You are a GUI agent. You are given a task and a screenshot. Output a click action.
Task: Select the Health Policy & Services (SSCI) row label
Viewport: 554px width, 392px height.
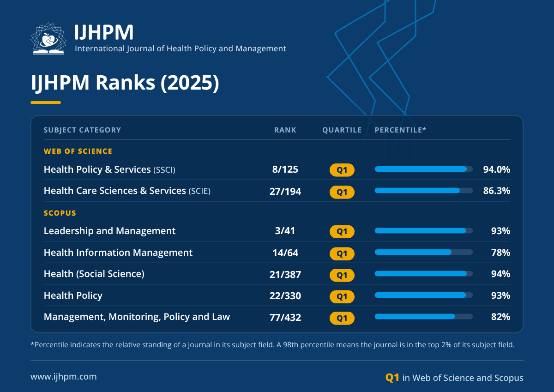pos(109,169)
